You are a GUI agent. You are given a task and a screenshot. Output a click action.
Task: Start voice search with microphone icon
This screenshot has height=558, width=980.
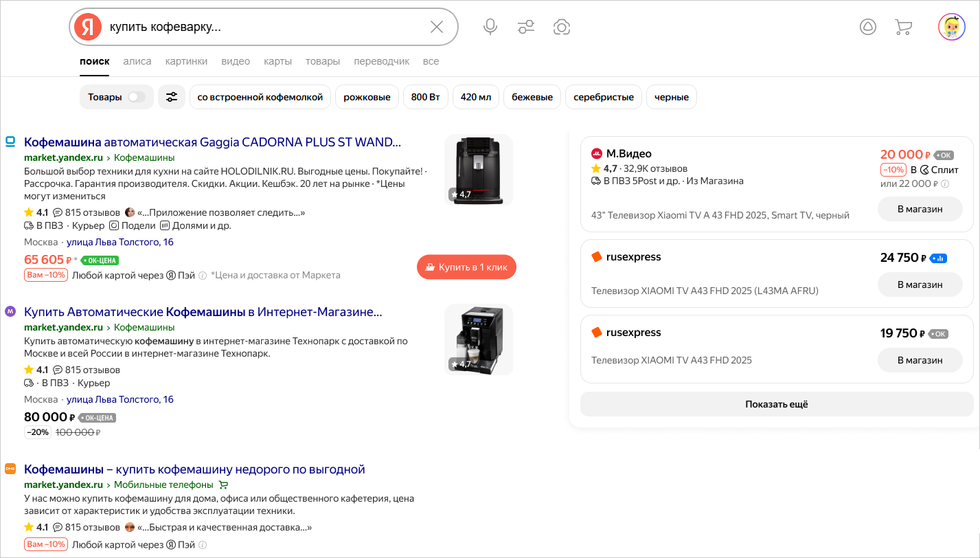point(490,27)
